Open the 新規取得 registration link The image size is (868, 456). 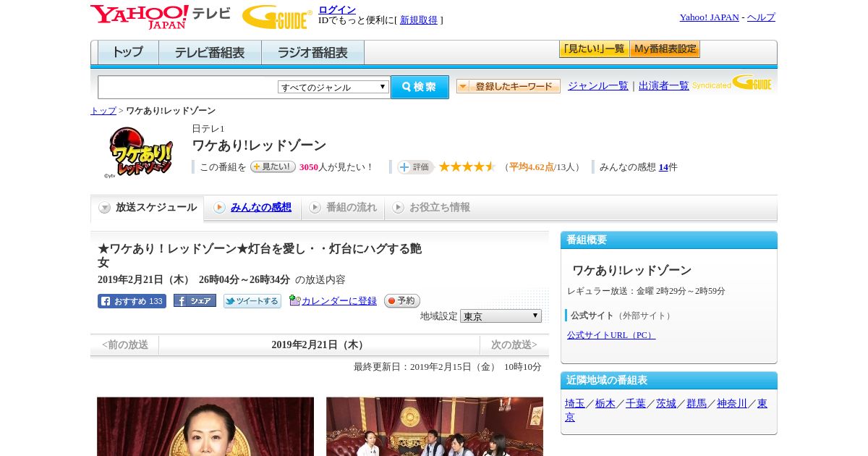(x=419, y=20)
